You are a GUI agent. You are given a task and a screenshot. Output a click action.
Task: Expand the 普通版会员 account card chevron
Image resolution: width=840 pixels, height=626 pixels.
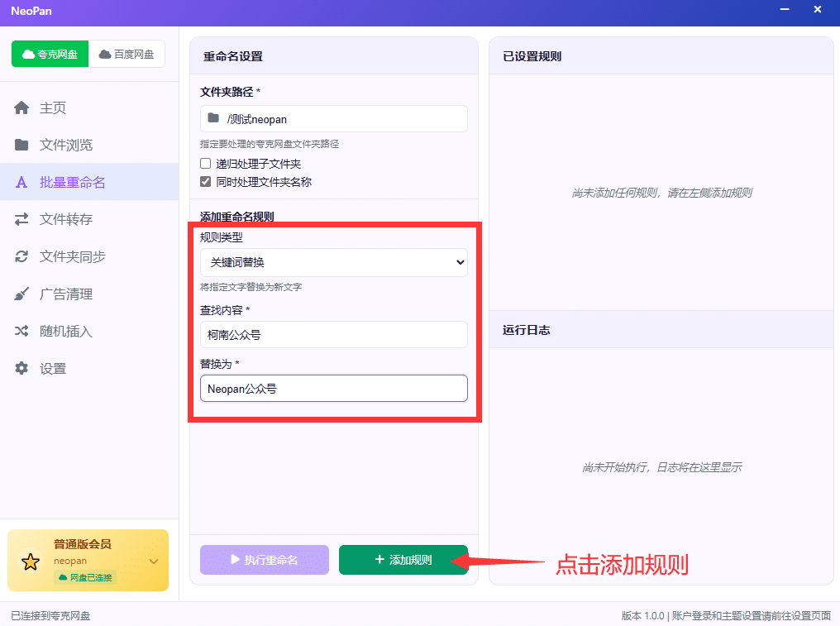click(154, 561)
